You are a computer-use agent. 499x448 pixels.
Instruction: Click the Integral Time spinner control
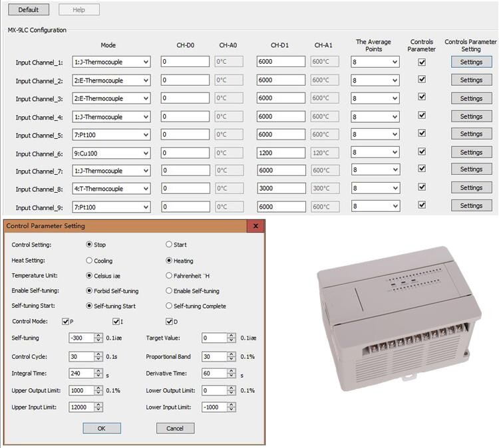coord(99,374)
